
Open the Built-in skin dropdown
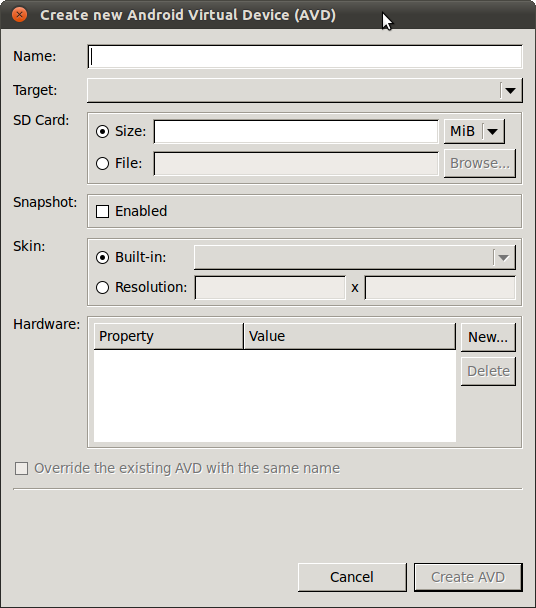[354, 257]
